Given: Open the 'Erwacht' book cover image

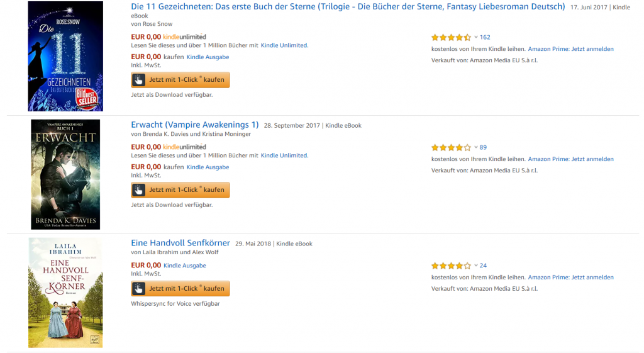Looking at the screenshot, I should [65, 174].
